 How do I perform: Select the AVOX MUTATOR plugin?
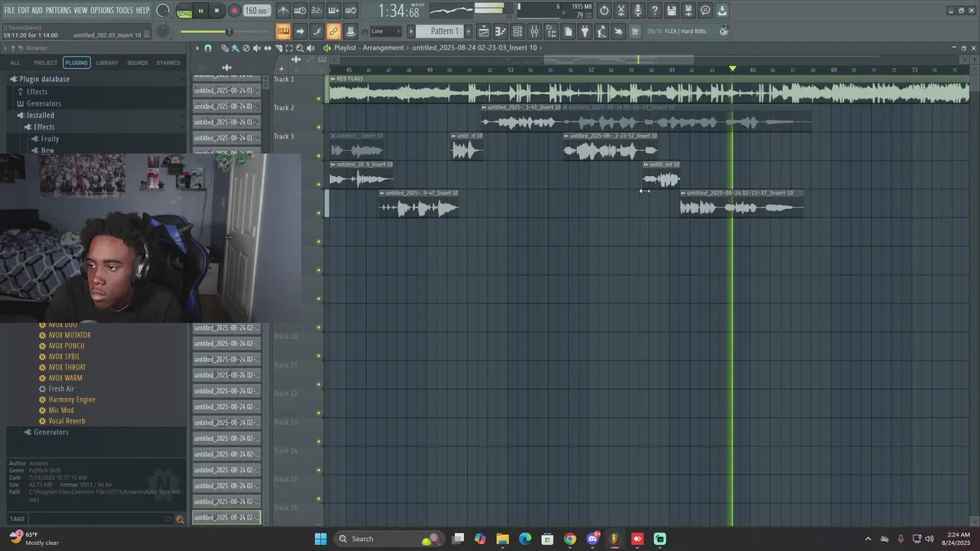(x=70, y=335)
